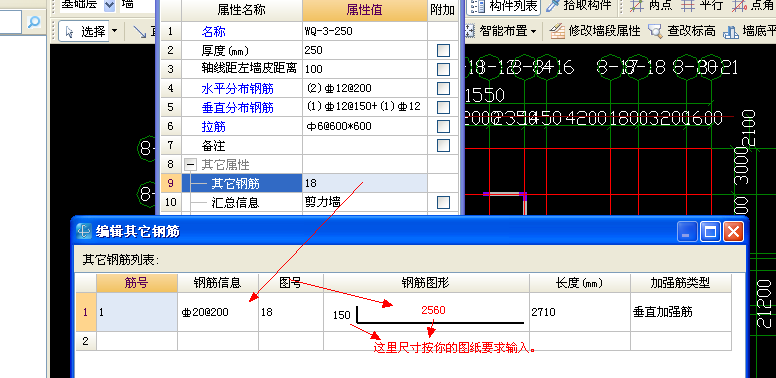Select the row 1 number in the property table
The image size is (776, 378).
tap(171, 32)
